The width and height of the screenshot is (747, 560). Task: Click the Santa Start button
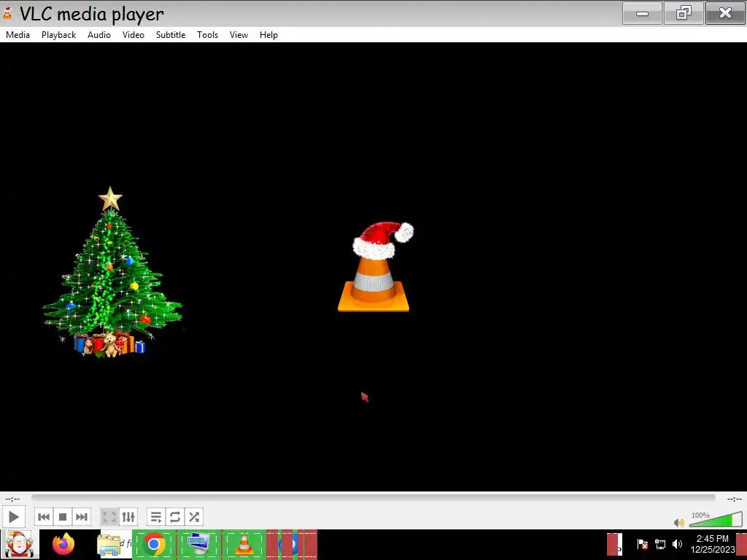pos(20,544)
